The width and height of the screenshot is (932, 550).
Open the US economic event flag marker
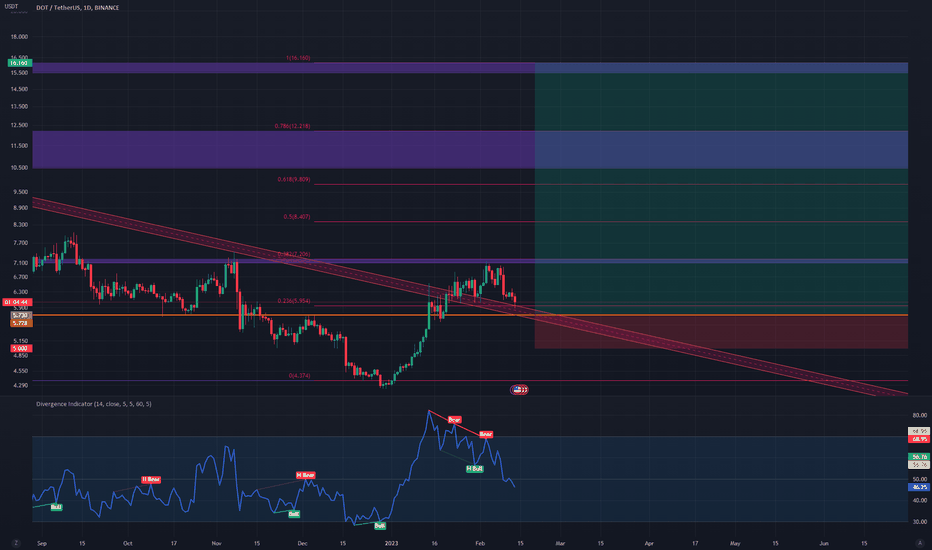tap(519, 389)
